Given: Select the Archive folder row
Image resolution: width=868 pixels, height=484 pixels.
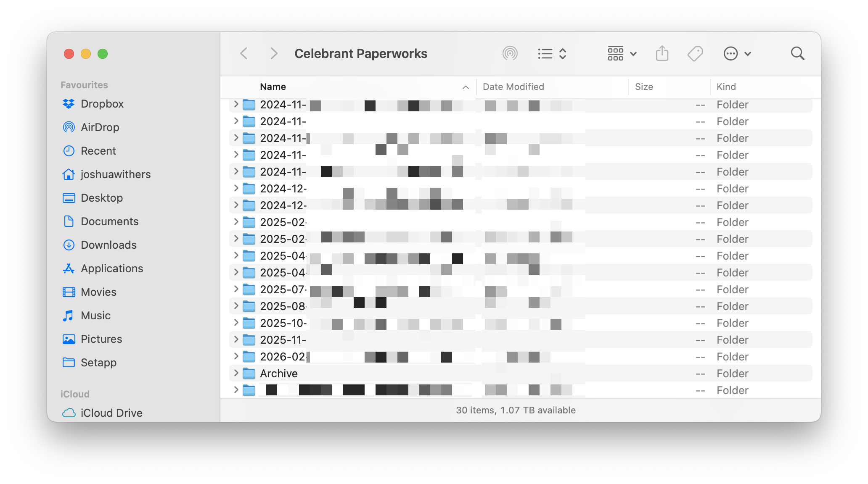Looking at the screenshot, I should tap(279, 374).
